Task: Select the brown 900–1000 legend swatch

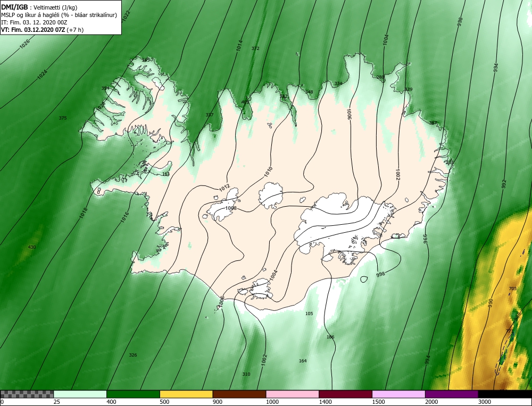Action: click(x=239, y=394)
